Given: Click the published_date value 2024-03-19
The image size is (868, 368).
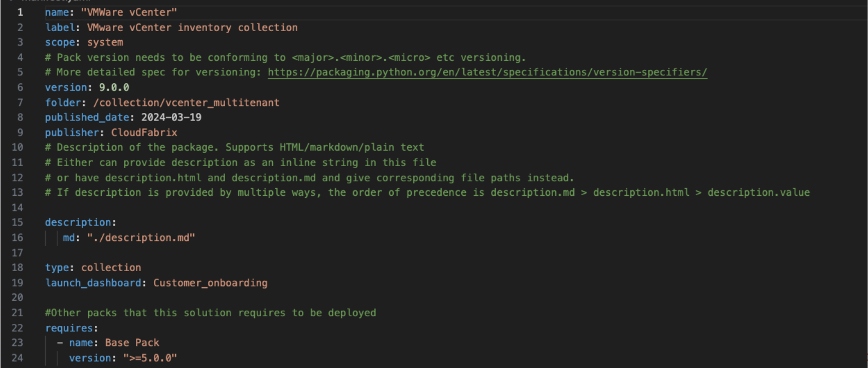Looking at the screenshot, I should click(171, 117).
